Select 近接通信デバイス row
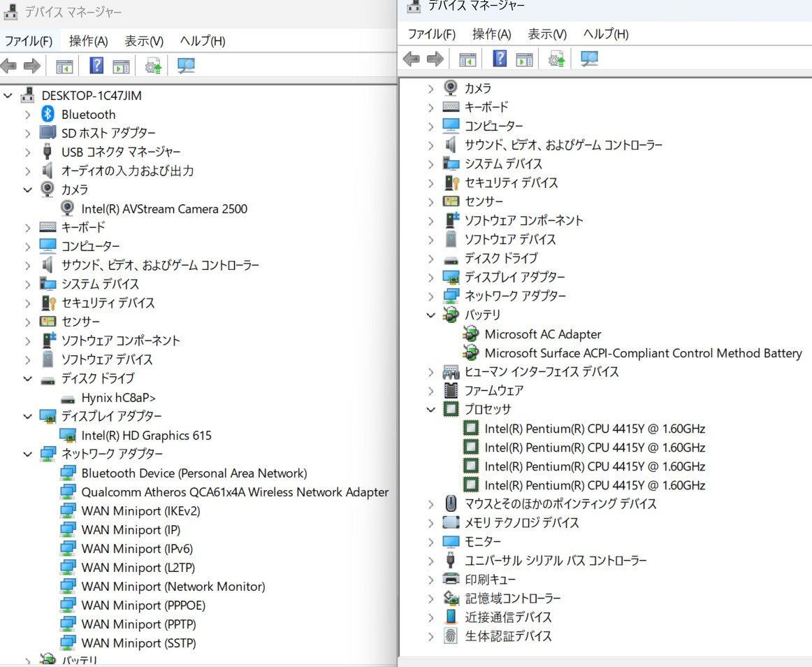 (x=508, y=617)
